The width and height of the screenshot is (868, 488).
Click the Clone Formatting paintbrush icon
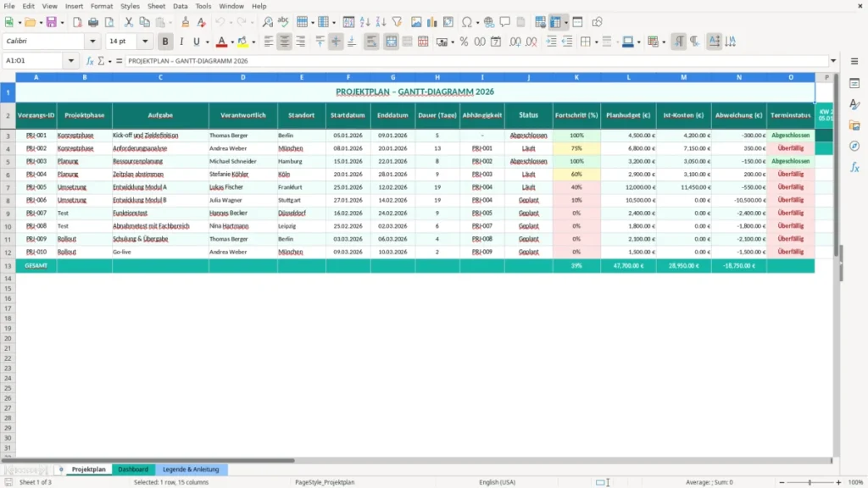tap(186, 22)
